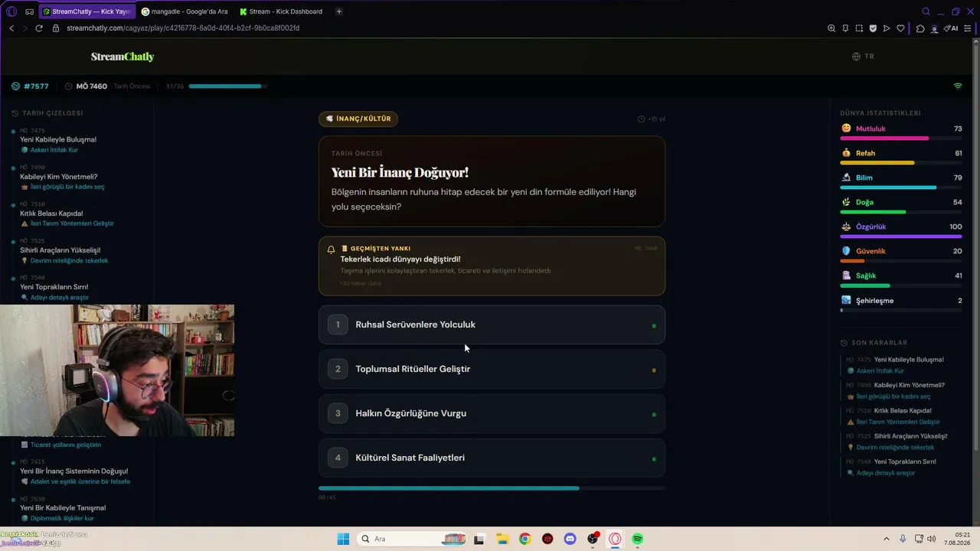Click the Güvenlik shield icon
The width and height of the screenshot is (980, 551).
pos(846,251)
